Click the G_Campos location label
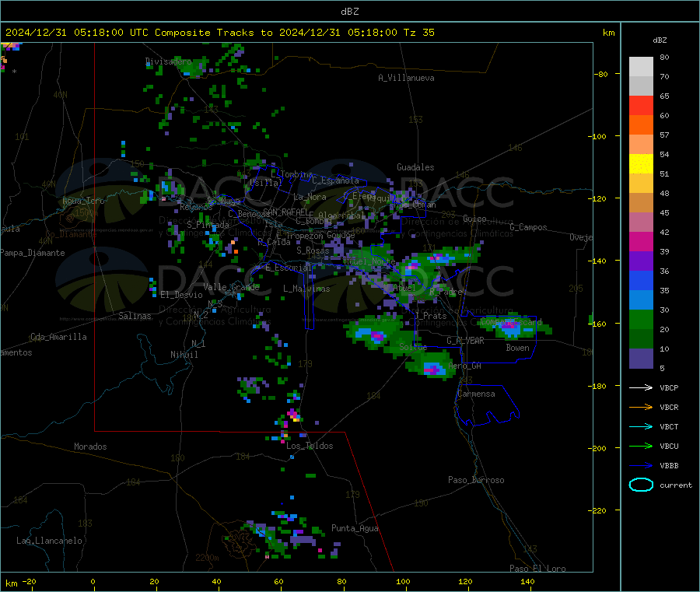 click(528, 227)
